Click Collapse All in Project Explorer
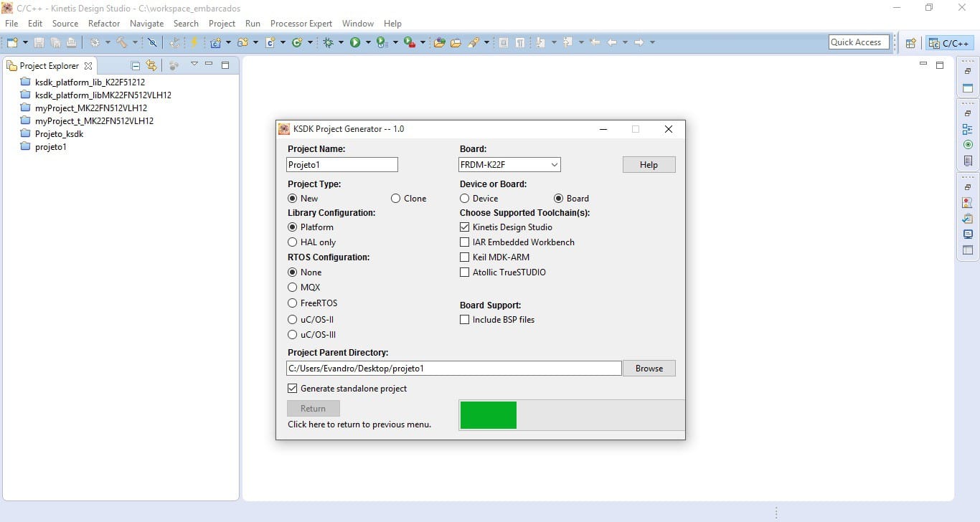This screenshot has width=980, height=522. click(136, 65)
